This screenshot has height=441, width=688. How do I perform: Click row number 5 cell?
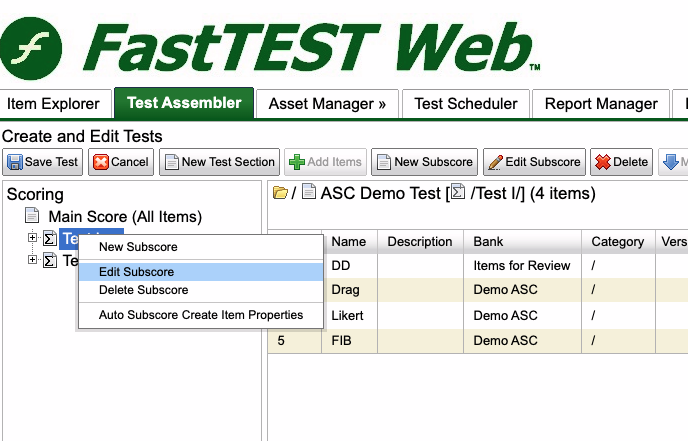[294, 341]
